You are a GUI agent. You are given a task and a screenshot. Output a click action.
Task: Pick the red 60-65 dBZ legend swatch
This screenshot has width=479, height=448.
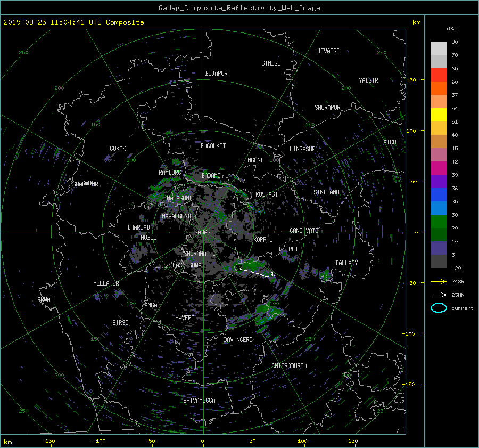(x=439, y=75)
